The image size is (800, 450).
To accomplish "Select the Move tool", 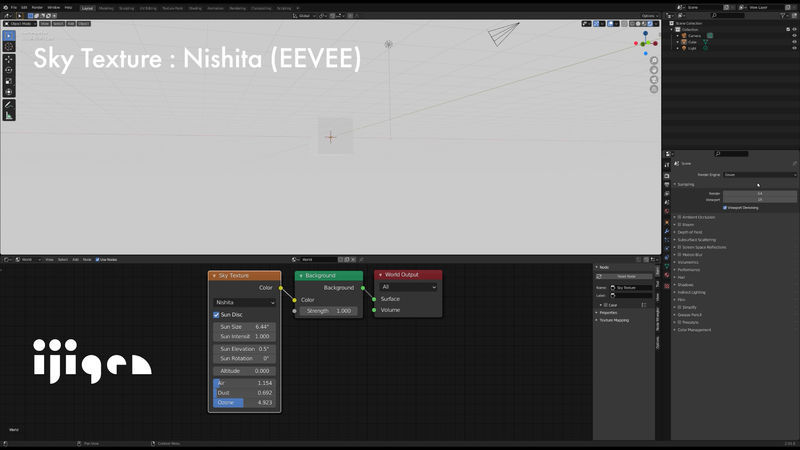I will 9,60.
